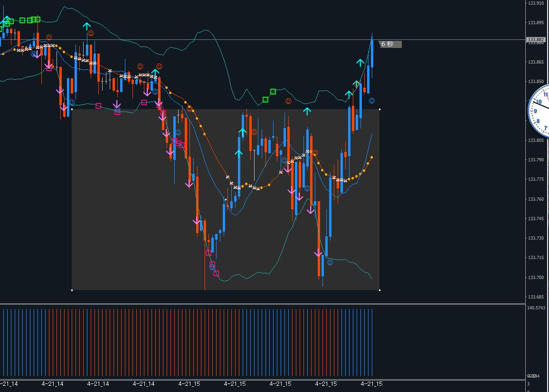This screenshot has width=549, height=392.
Task: Click the blue smiley near the 133.715 low
Action: point(330,262)
